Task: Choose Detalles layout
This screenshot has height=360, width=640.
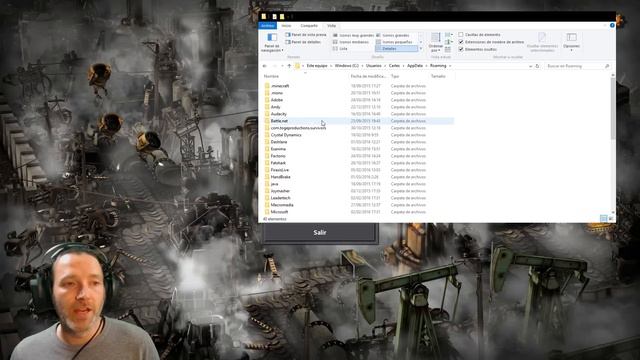Action: click(x=396, y=49)
